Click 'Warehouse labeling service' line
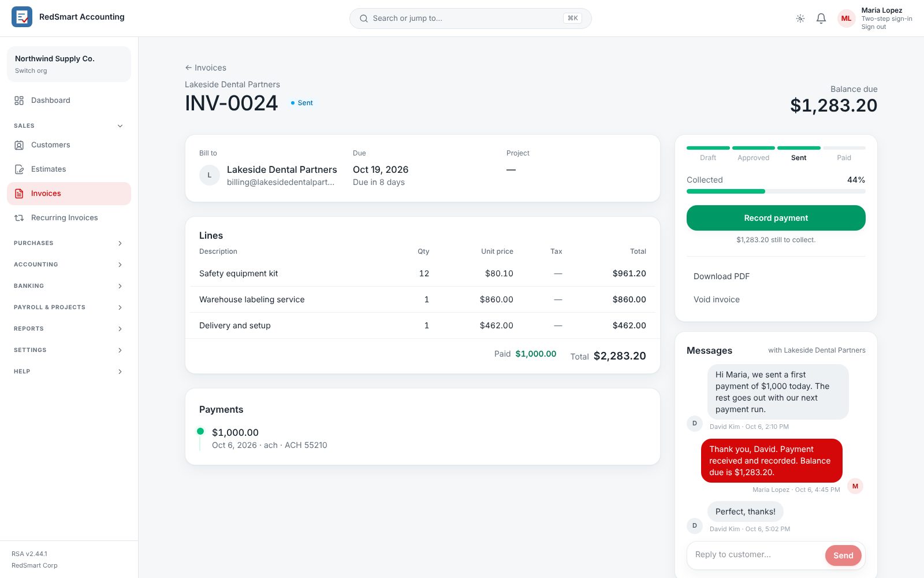 (x=423, y=299)
